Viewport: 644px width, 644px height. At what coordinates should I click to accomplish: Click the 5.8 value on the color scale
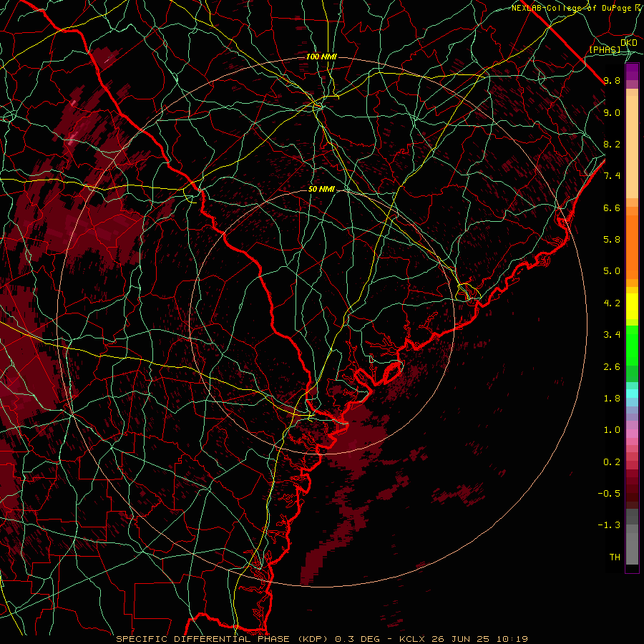click(x=612, y=240)
